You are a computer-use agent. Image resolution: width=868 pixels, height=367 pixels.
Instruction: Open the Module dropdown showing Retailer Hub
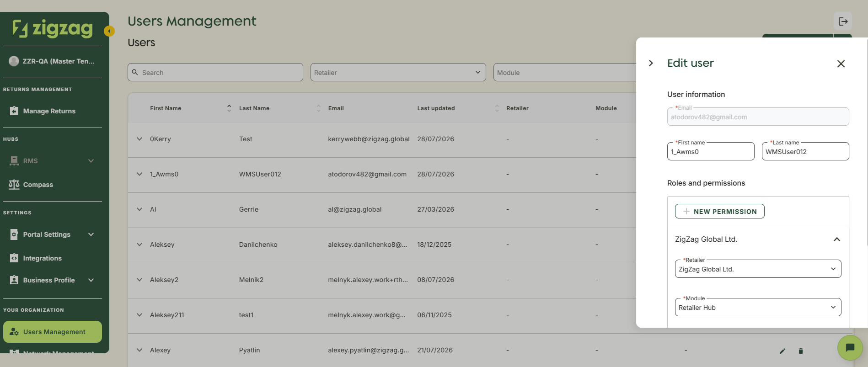point(758,307)
